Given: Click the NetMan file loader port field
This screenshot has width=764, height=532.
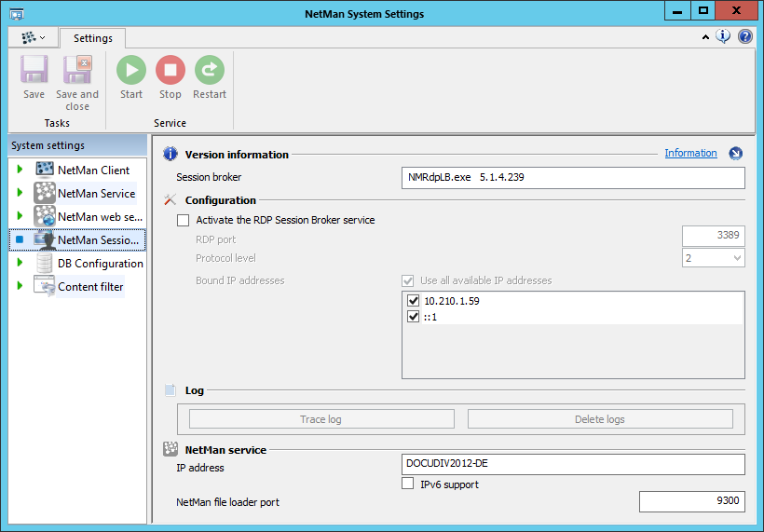Looking at the screenshot, I should pyautogui.click(x=692, y=501).
